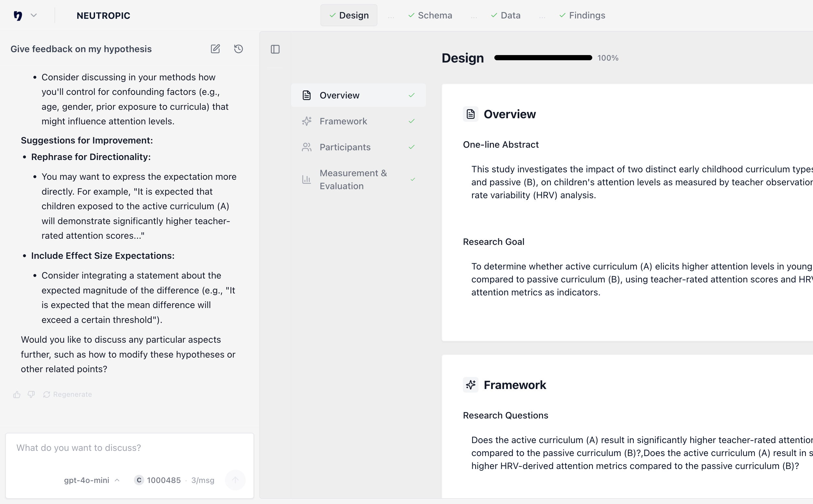The image size is (813, 504).
Task: Regenerate the AI response
Action: click(x=68, y=394)
